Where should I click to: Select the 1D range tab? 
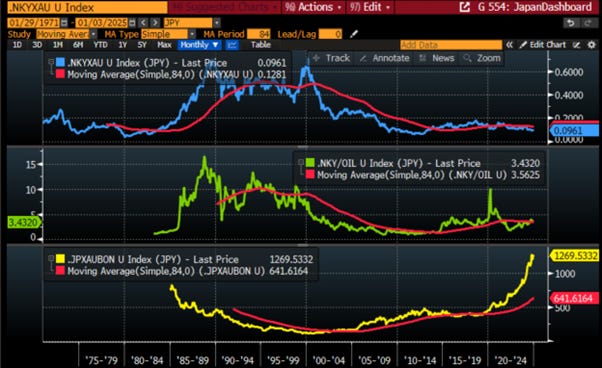point(17,45)
